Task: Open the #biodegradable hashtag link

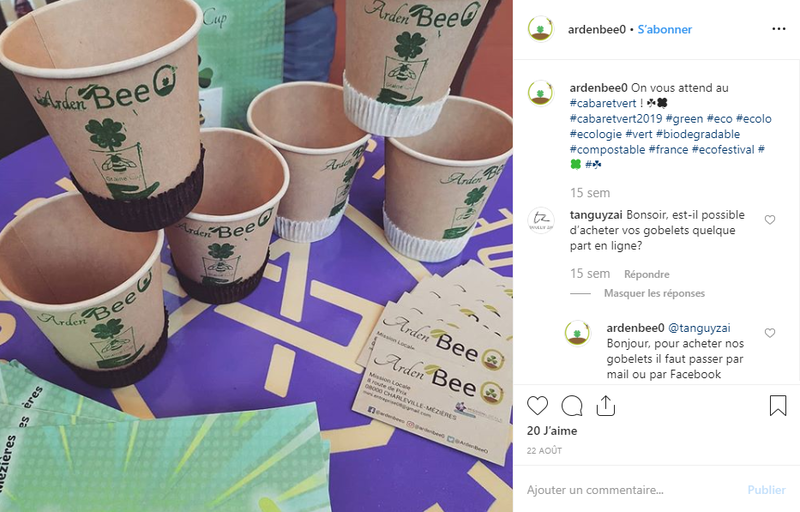Action: (697, 134)
